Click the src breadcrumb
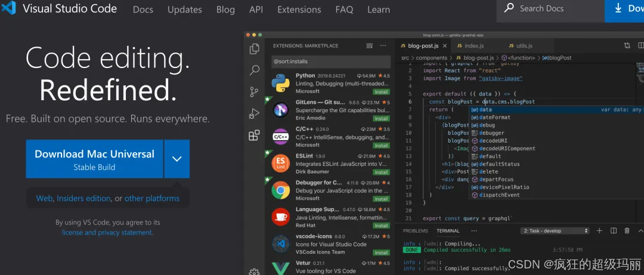The image size is (644, 275). [x=405, y=58]
